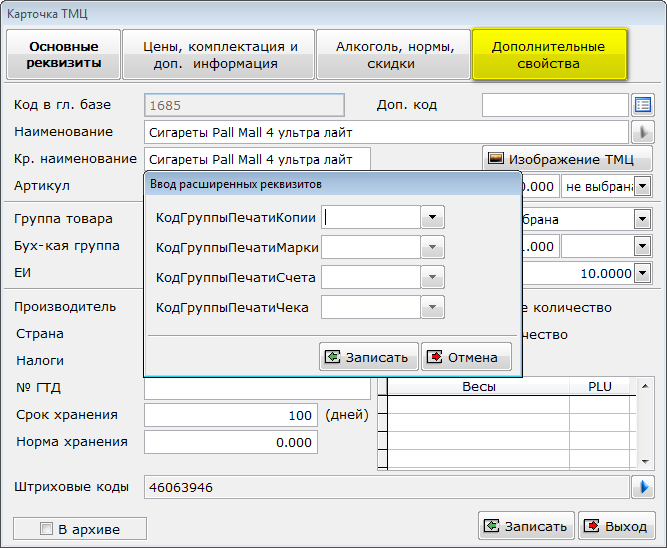Expand the КодГруппыПечатиКопии dropdown
This screenshot has height=548, width=667.
pos(432,217)
